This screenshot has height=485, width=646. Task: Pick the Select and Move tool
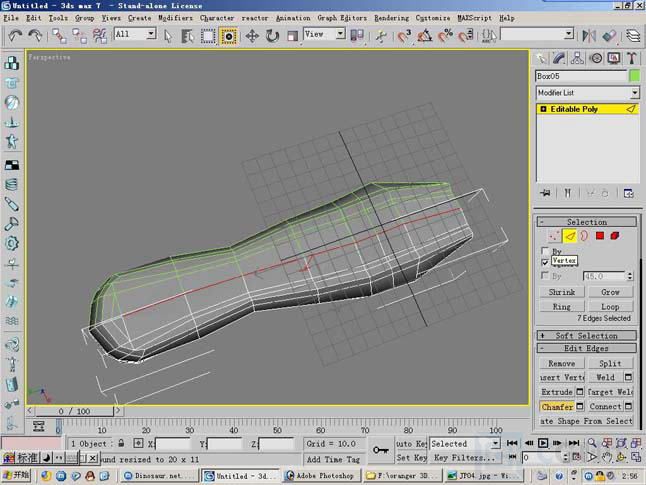[252, 36]
